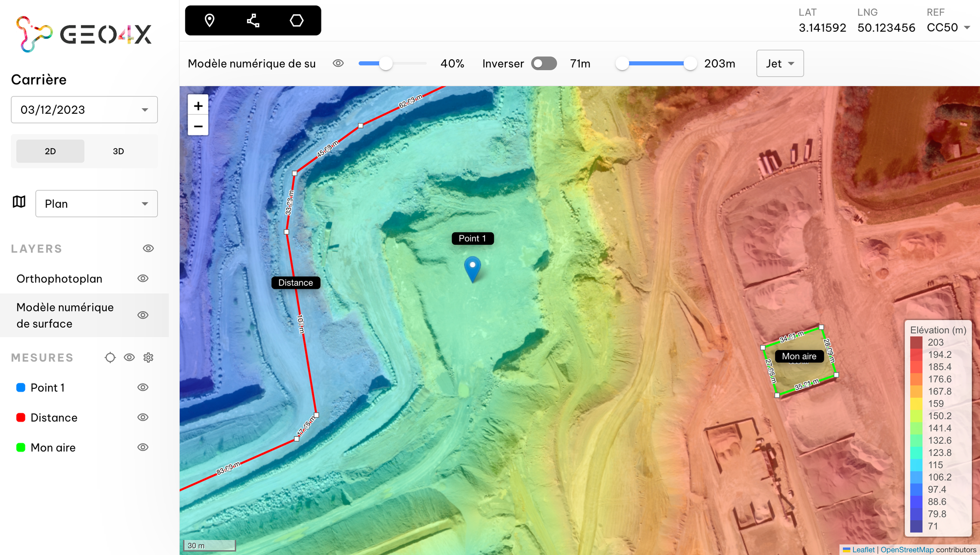Viewport: 980px width, 555px height.
Task: Select the polygon area measurement tool
Action: [x=296, y=20]
